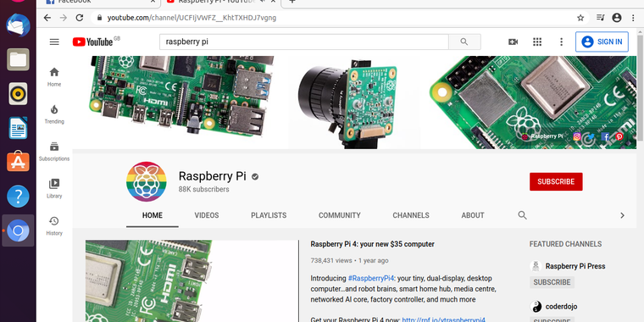Viewport: 644px width, 322px height.
Task: Open Raspberry Pi 4 video title link
Action: point(372,244)
